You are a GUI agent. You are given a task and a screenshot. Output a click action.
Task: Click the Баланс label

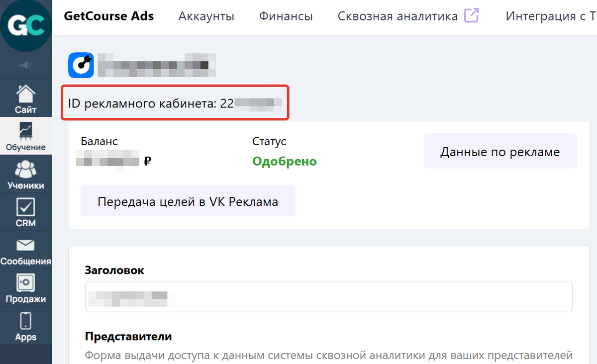[x=99, y=142]
